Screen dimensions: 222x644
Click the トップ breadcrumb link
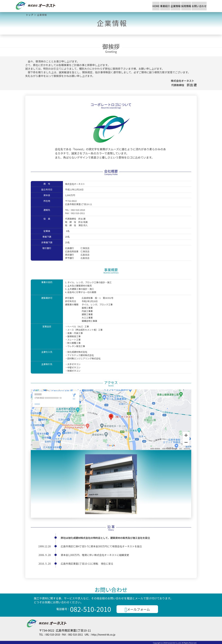(30, 15)
